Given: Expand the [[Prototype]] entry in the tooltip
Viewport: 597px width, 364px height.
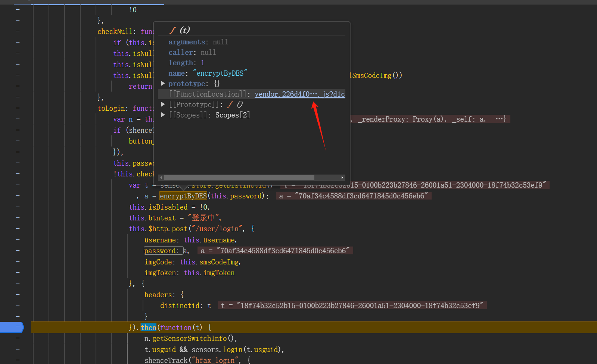Looking at the screenshot, I should pos(163,104).
